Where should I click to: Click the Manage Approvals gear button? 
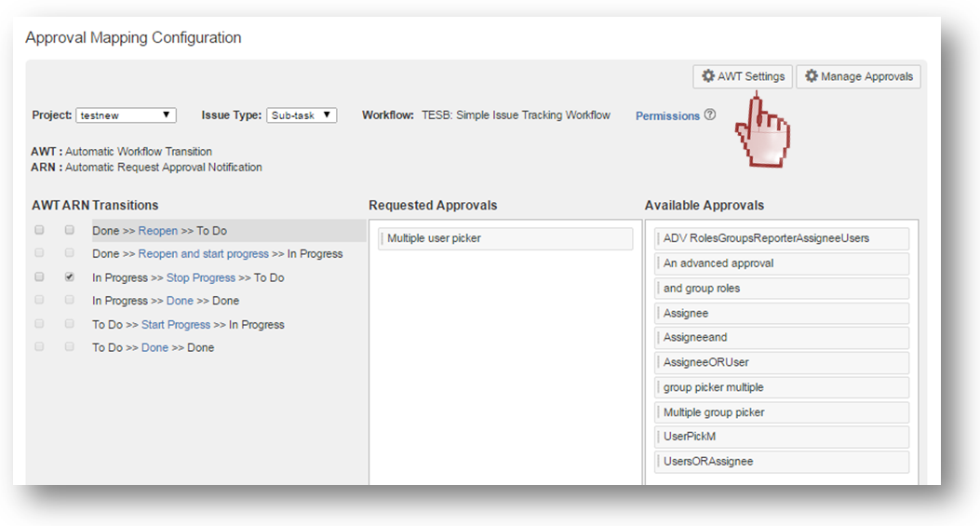point(858,76)
